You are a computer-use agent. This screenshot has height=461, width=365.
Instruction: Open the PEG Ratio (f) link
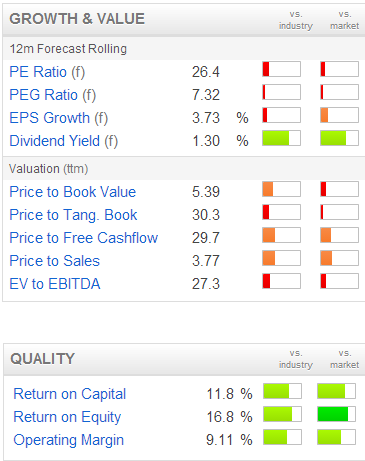coord(53,95)
